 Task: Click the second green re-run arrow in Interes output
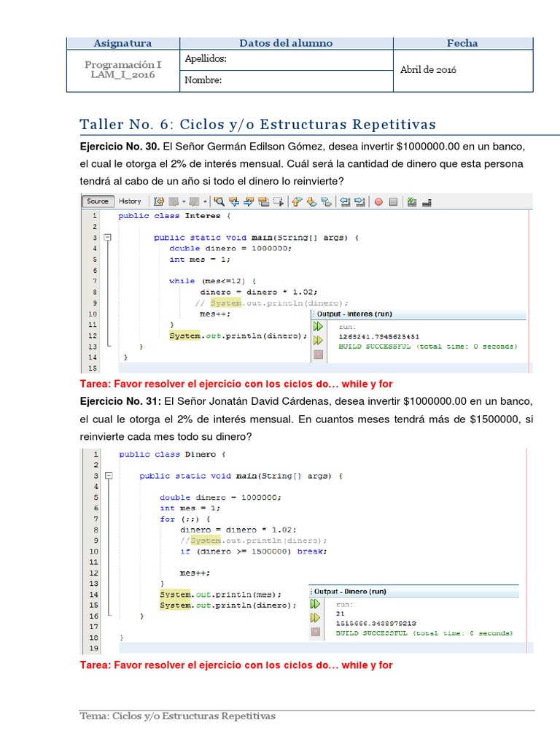point(318,341)
